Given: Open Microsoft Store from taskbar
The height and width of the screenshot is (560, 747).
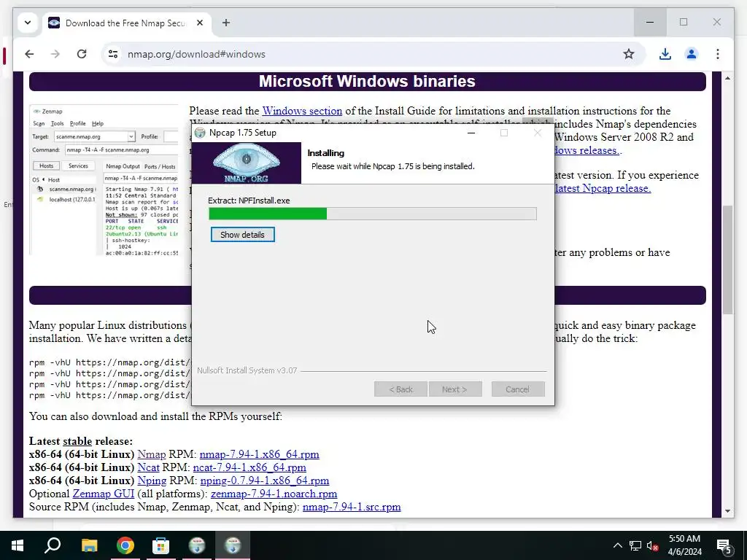Looking at the screenshot, I should [x=160, y=545].
